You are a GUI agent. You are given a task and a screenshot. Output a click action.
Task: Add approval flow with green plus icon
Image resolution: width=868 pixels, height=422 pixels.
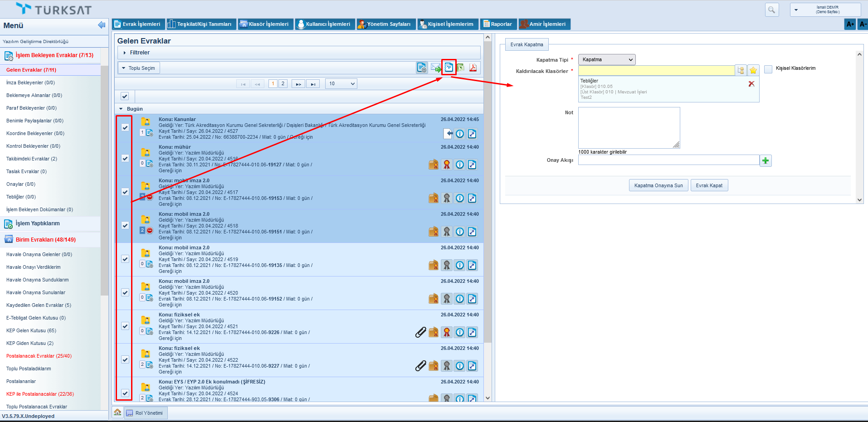click(766, 160)
